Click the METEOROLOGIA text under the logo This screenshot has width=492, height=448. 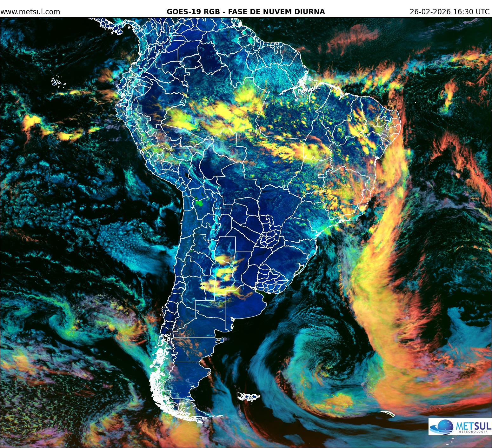click(x=473, y=431)
